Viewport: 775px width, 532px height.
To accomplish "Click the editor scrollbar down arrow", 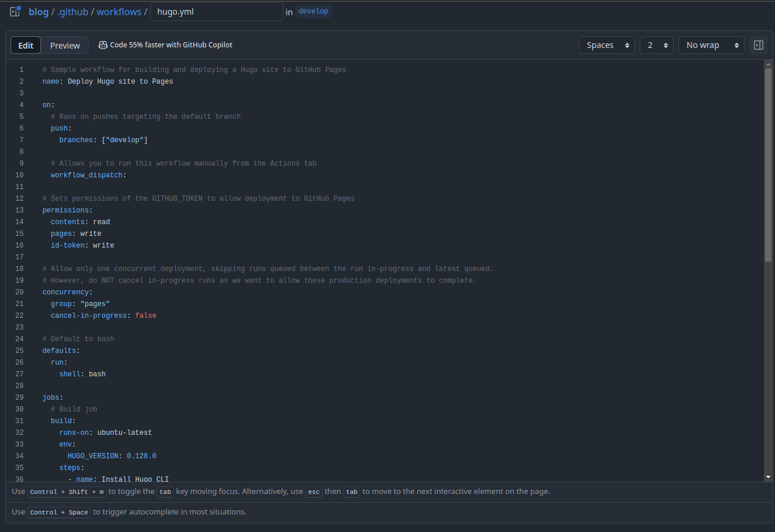I will (x=769, y=477).
